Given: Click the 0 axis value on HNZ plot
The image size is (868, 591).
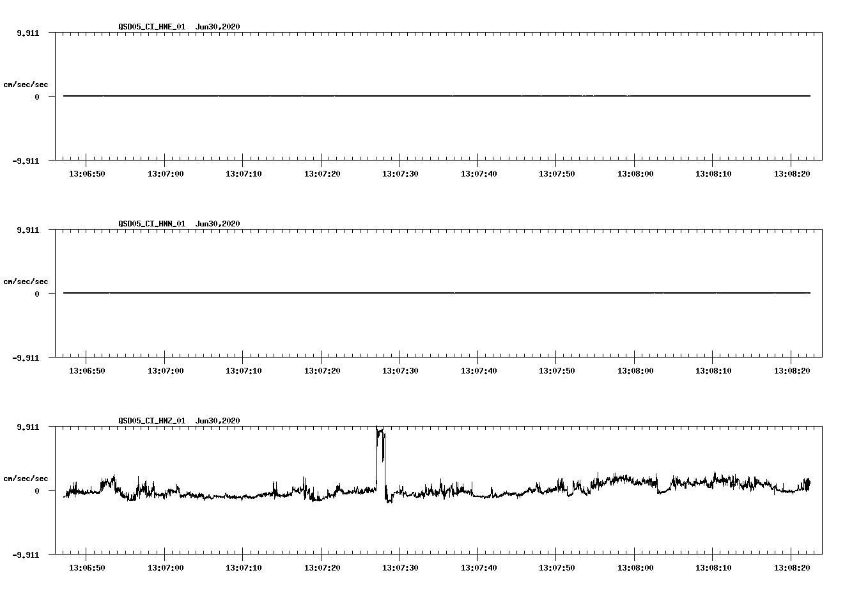Looking at the screenshot, I should click(37, 491).
